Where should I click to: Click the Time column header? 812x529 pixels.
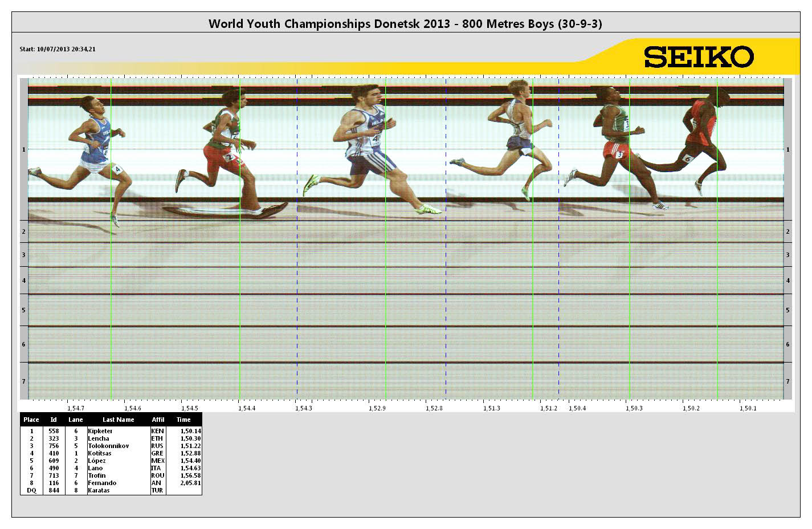tap(183, 420)
